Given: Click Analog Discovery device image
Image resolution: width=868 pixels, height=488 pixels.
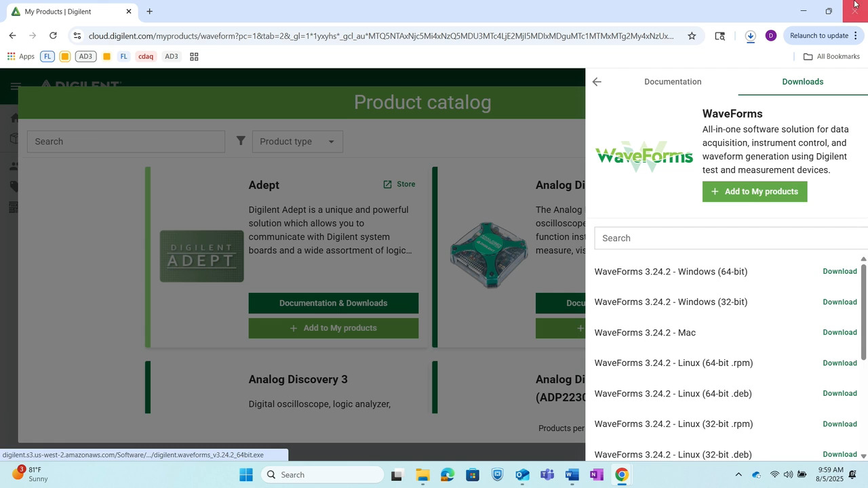Looking at the screenshot, I should [489, 255].
